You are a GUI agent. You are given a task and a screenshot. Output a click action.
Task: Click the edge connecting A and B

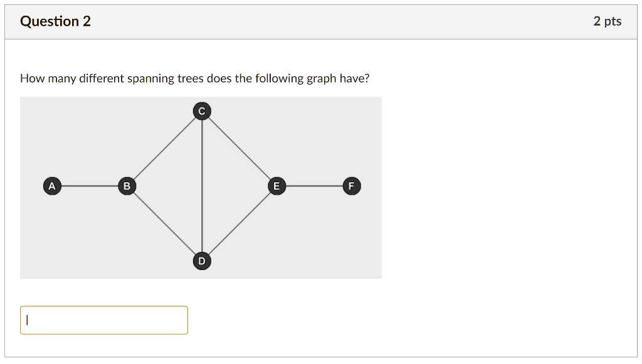tap(90, 186)
